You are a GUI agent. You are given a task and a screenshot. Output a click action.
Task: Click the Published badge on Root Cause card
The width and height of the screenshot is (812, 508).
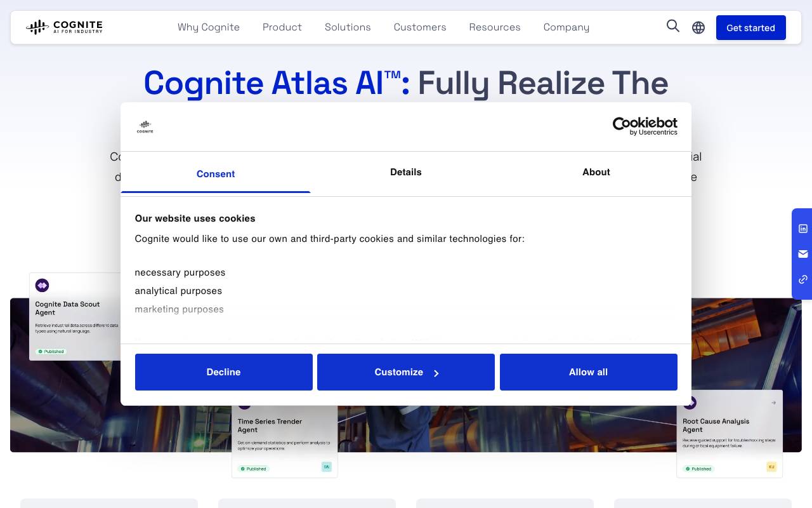coord(698,469)
